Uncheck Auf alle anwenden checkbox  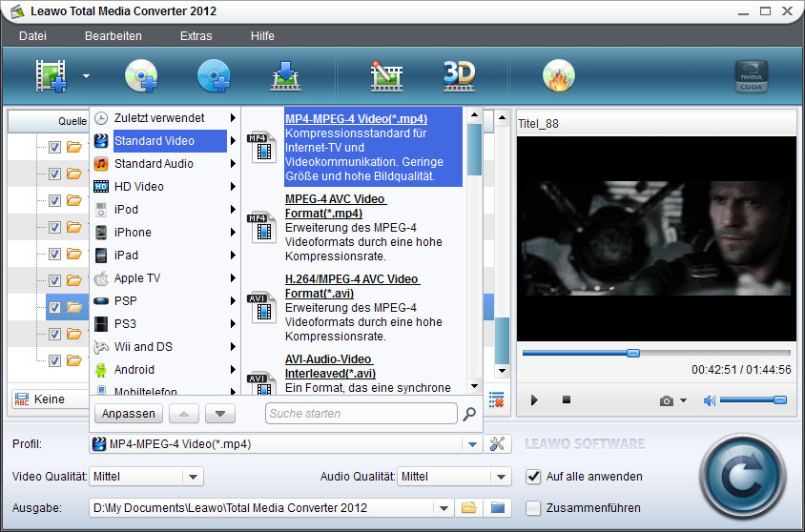534,476
